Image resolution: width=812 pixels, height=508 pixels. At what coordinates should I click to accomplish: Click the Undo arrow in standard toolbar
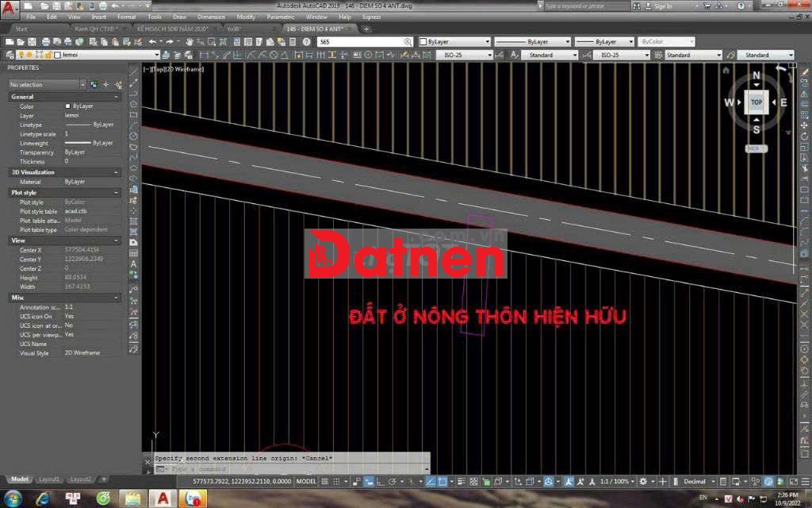tap(151, 41)
